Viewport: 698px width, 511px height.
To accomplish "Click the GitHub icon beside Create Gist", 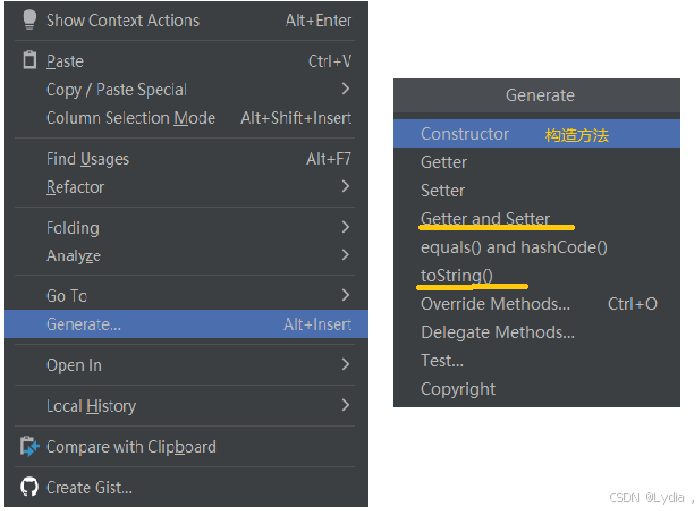I will click(x=29, y=488).
